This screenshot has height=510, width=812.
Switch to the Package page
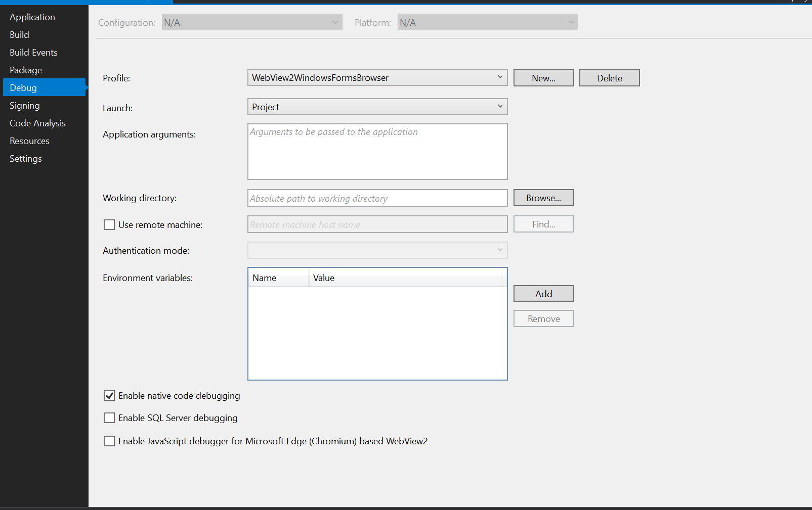tap(26, 70)
